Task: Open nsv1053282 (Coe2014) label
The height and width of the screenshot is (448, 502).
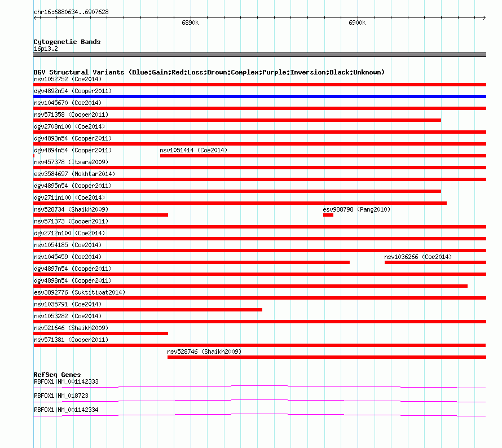Action: pyautogui.click(x=68, y=316)
